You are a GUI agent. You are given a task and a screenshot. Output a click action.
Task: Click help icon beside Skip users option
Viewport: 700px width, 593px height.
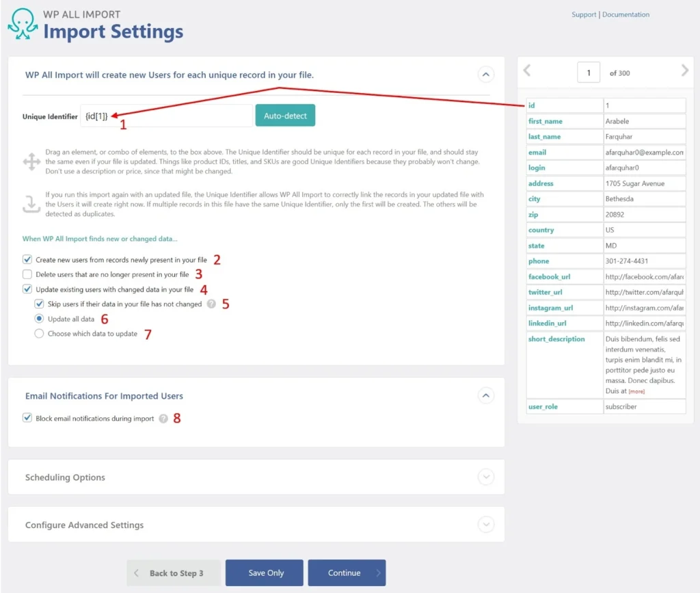pos(211,304)
